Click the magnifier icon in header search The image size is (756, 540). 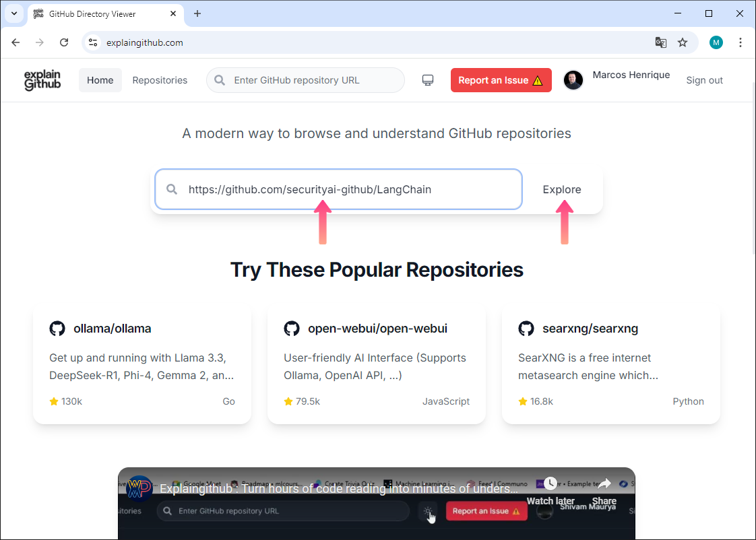tap(220, 80)
